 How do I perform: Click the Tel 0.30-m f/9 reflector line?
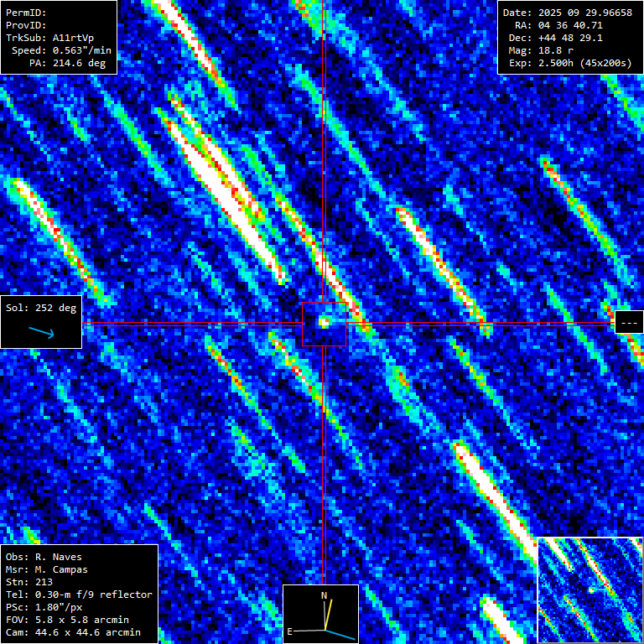coord(79,595)
